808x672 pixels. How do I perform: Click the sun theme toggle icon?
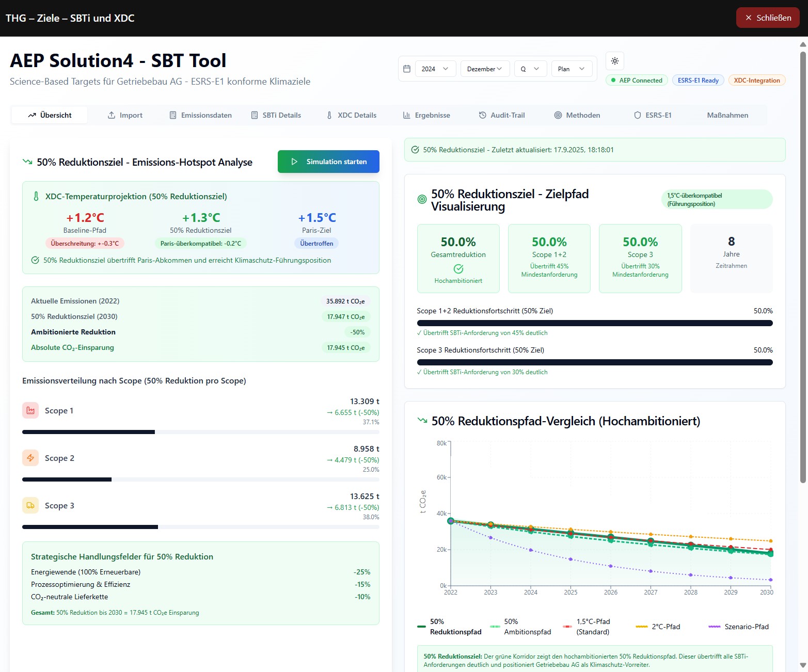click(615, 61)
